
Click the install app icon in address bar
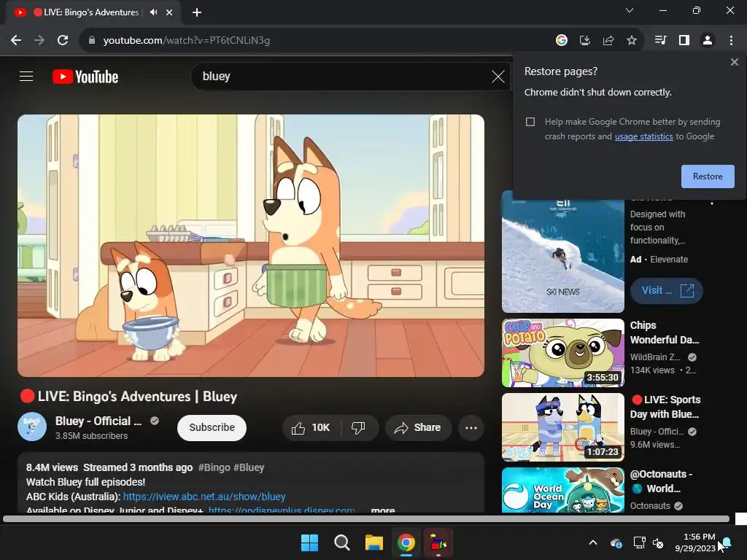pyautogui.click(x=585, y=41)
